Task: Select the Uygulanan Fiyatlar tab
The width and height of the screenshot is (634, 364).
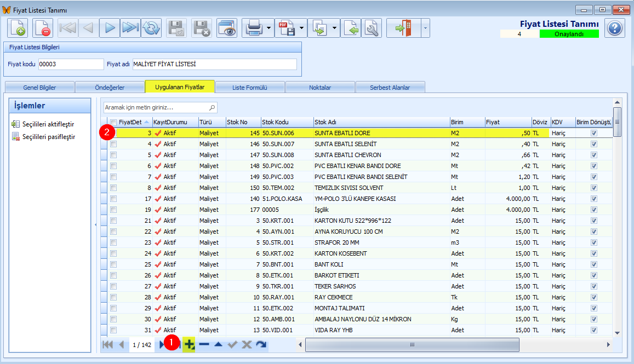Action: [180, 87]
